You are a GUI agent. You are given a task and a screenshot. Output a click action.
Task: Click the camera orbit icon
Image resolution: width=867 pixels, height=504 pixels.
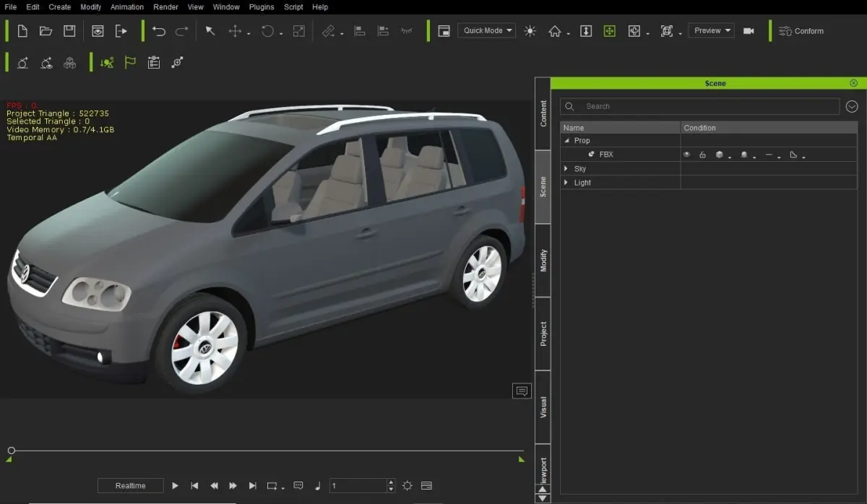coord(634,31)
